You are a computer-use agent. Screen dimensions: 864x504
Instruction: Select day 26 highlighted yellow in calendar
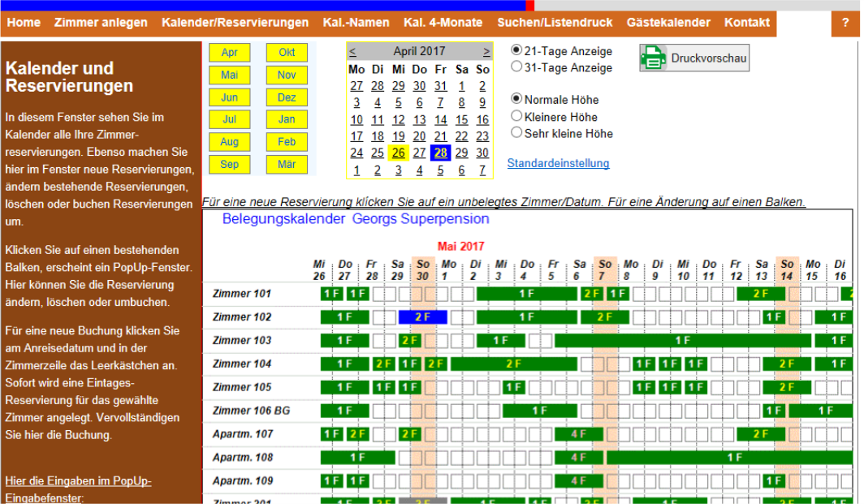(x=398, y=153)
